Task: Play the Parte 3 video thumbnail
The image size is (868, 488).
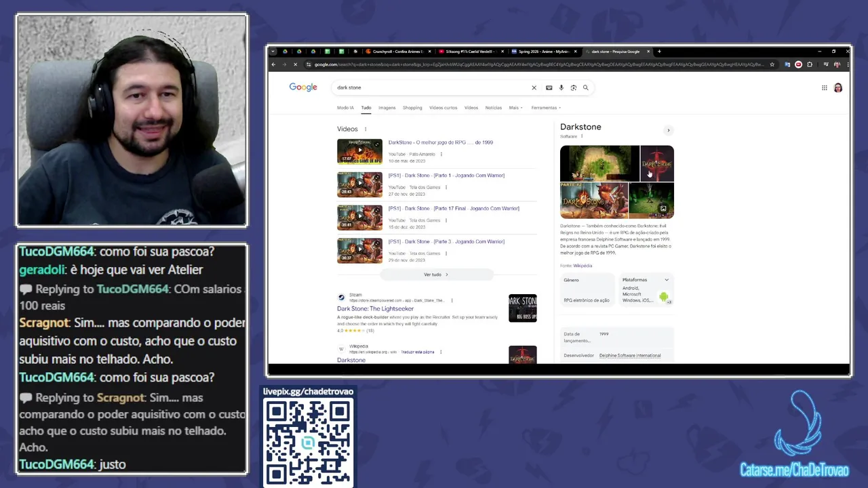Action: coord(359,251)
